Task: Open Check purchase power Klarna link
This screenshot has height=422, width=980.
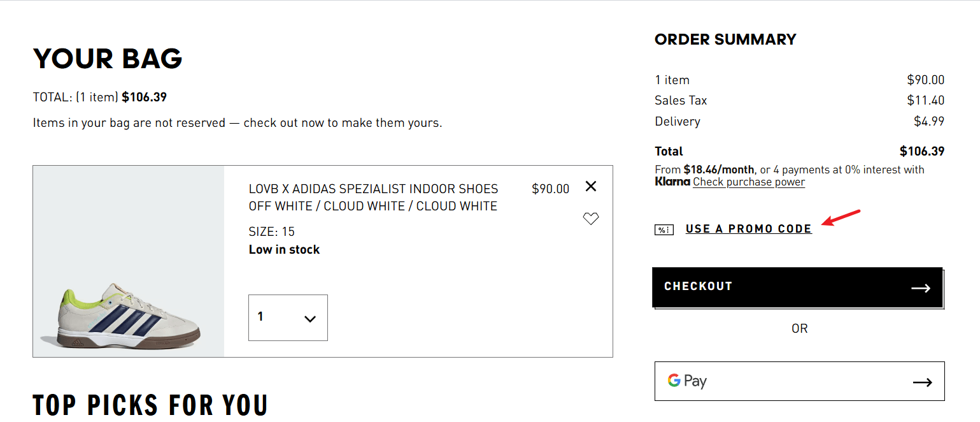Action: coord(749,182)
